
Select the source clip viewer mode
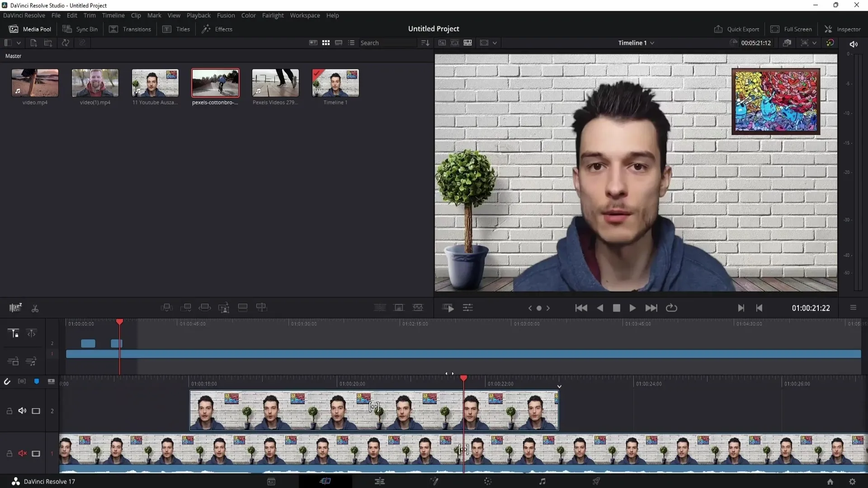tap(442, 43)
